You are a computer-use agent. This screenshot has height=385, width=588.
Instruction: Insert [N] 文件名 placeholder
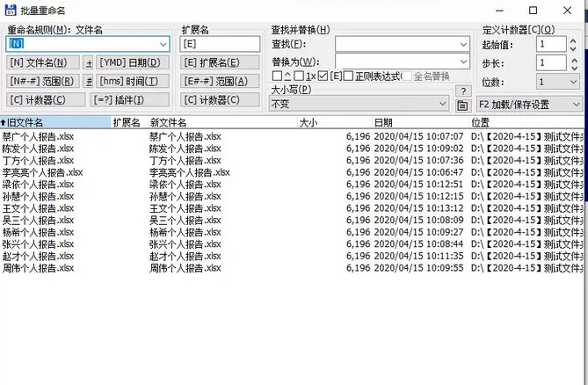click(42, 62)
